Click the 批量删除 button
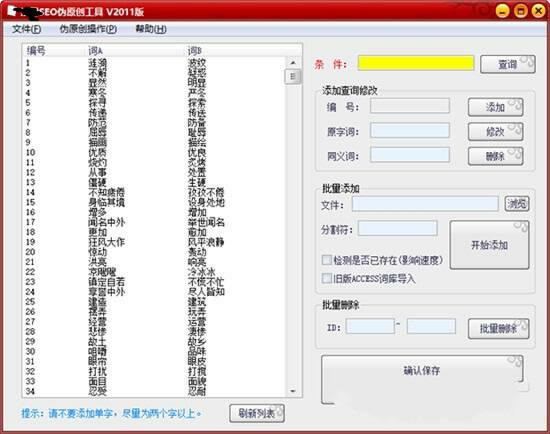The width and height of the screenshot is (550, 434). pyautogui.click(x=498, y=328)
